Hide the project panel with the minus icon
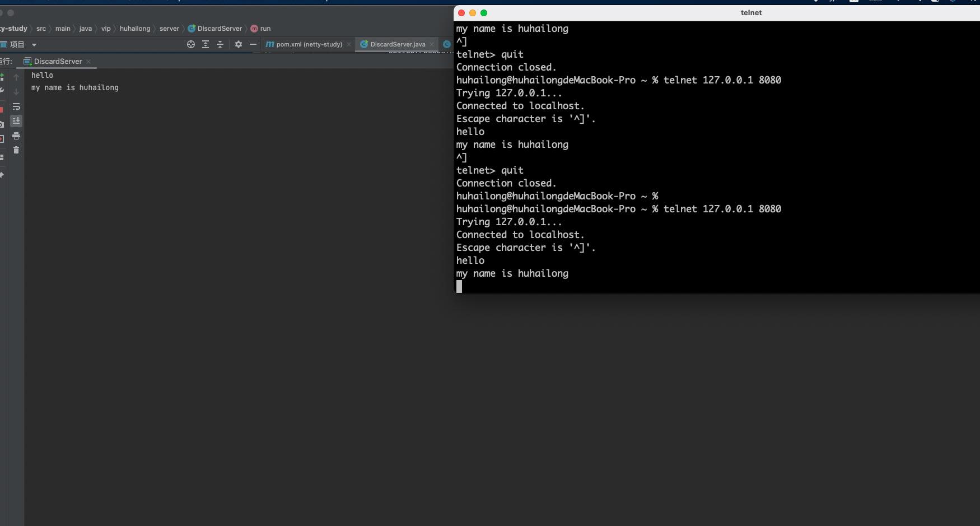 pos(253,44)
